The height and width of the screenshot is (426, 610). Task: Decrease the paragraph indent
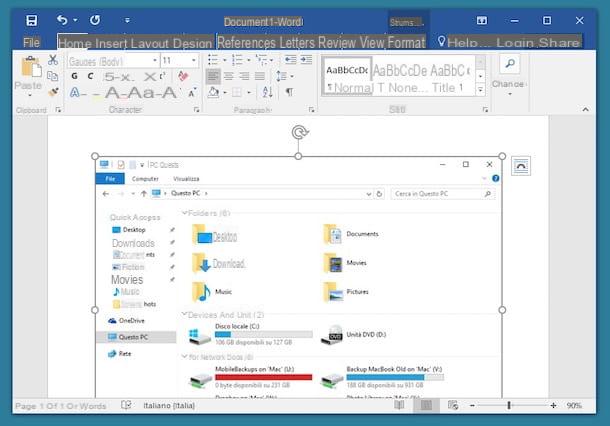290,60
